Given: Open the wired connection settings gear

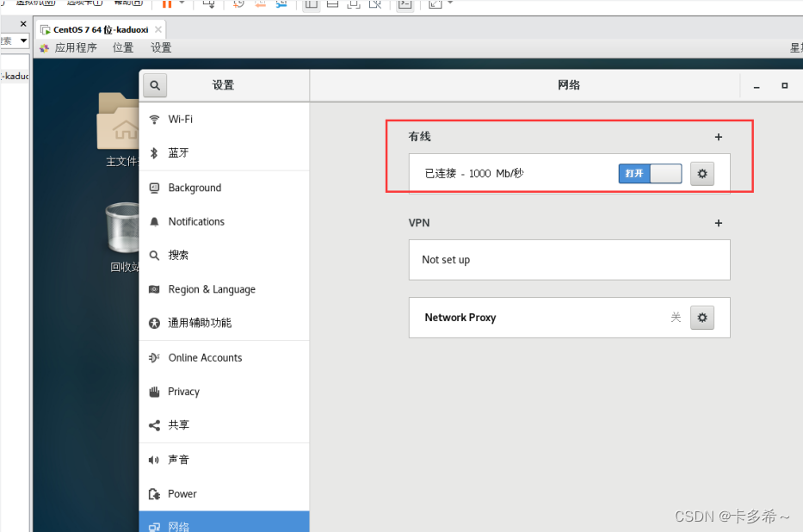Looking at the screenshot, I should [701, 173].
